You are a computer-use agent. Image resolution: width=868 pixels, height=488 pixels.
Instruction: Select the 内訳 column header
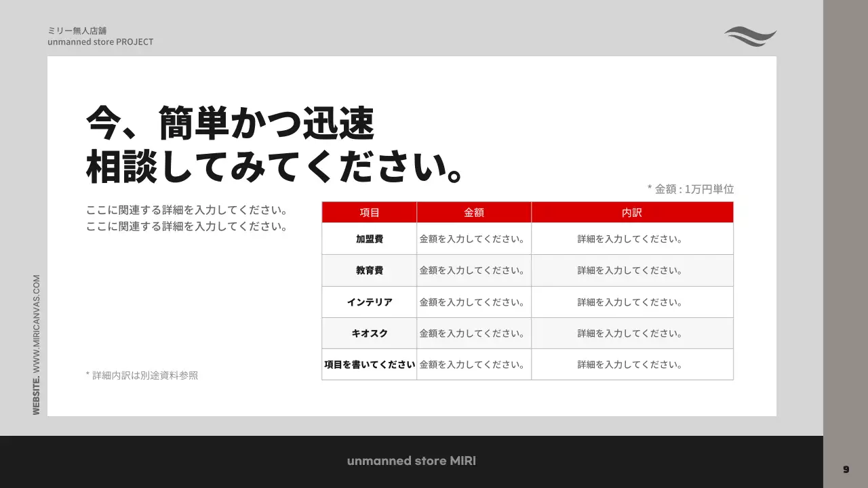point(632,211)
